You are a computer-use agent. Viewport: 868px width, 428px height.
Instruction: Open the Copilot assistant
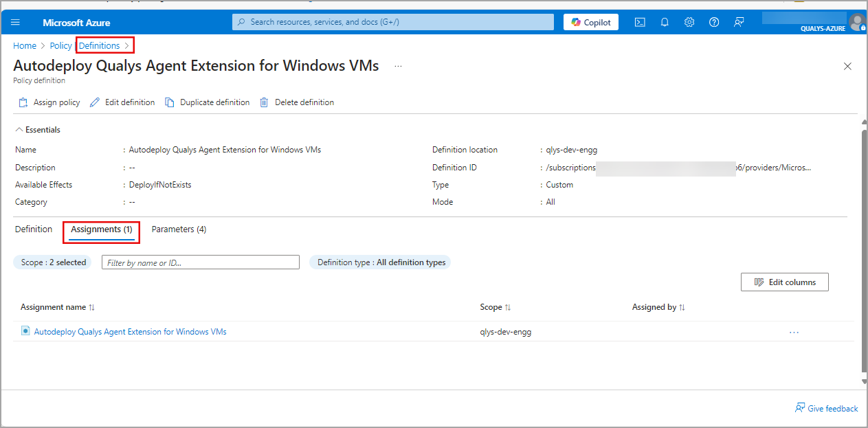pyautogui.click(x=591, y=22)
